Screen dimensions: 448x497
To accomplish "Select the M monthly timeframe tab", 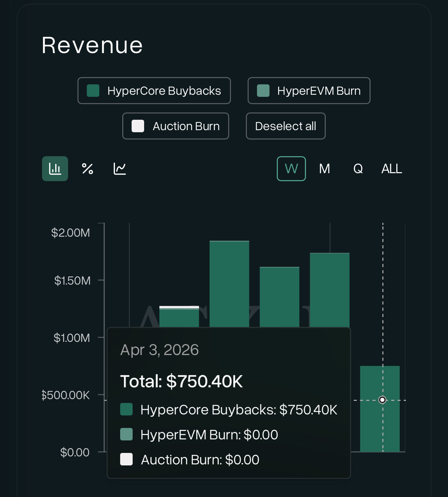I will pos(324,169).
